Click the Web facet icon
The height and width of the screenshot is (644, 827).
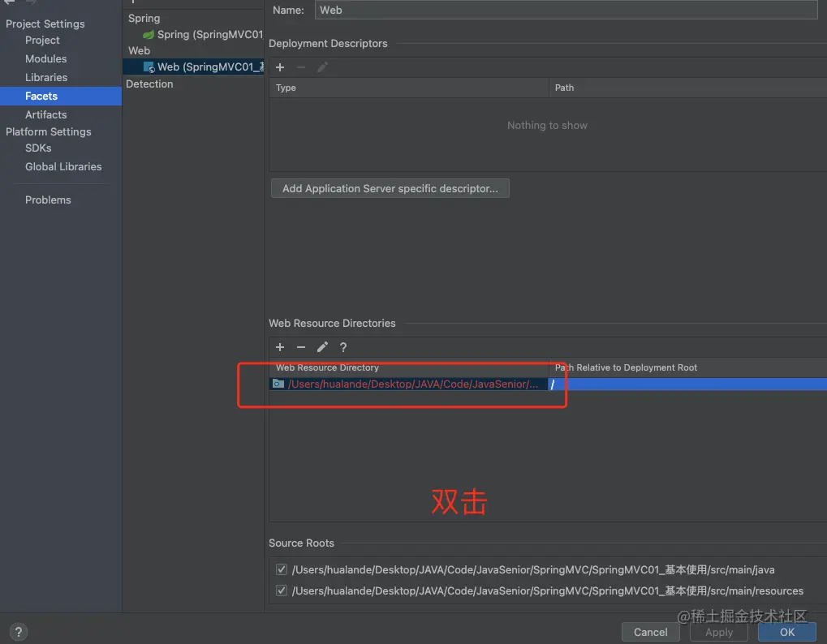coord(149,67)
